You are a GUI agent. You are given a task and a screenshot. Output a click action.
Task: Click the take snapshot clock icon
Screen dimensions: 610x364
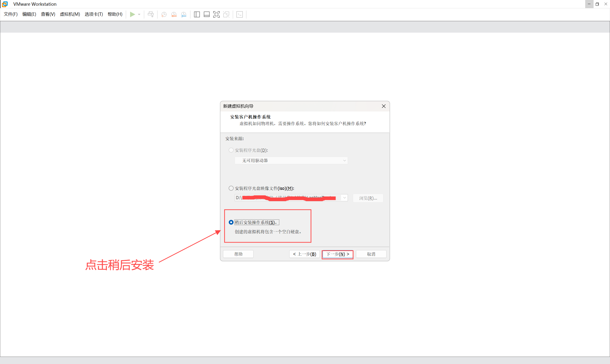pos(164,15)
